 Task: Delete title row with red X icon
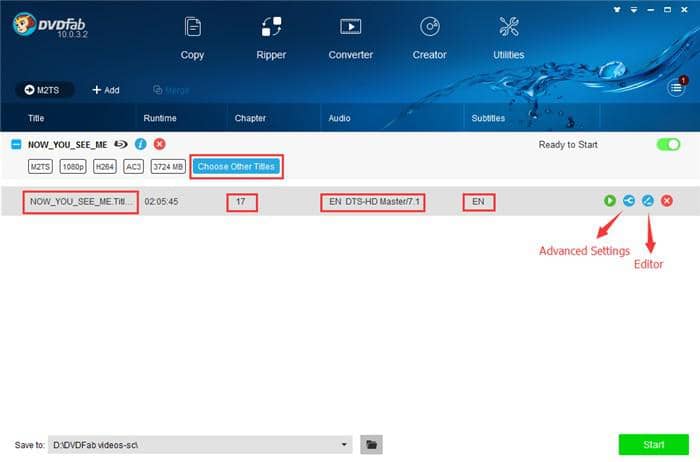(x=667, y=201)
